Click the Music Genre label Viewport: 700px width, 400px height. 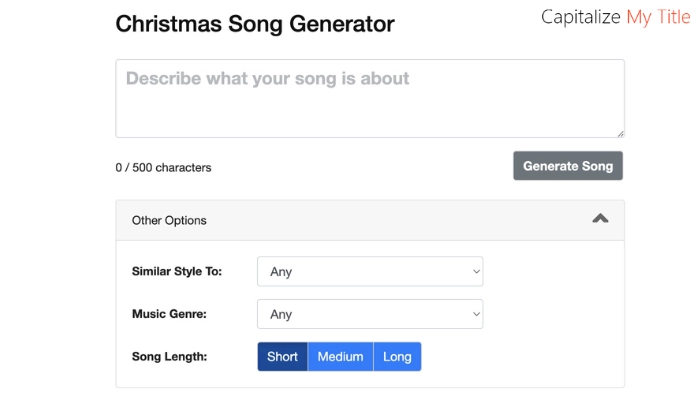[x=170, y=314]
